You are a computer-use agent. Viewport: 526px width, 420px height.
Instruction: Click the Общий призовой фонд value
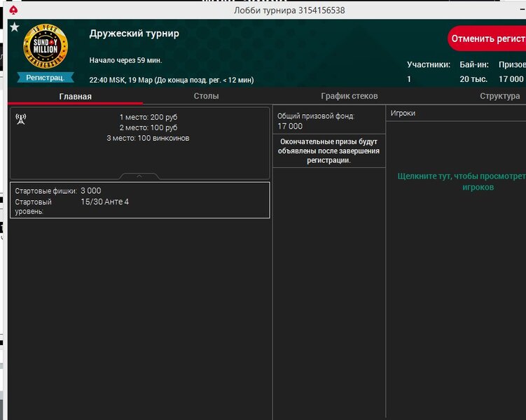(x=290, y=126)
